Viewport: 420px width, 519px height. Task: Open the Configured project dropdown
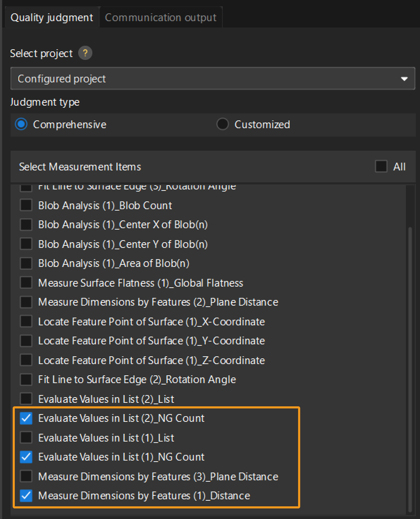[212, 79]
